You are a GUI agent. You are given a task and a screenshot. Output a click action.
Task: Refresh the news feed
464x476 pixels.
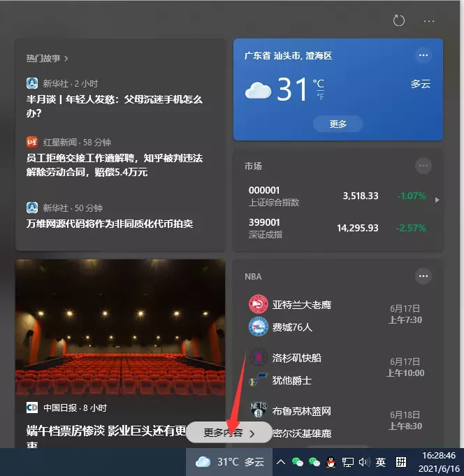(399, 21)
